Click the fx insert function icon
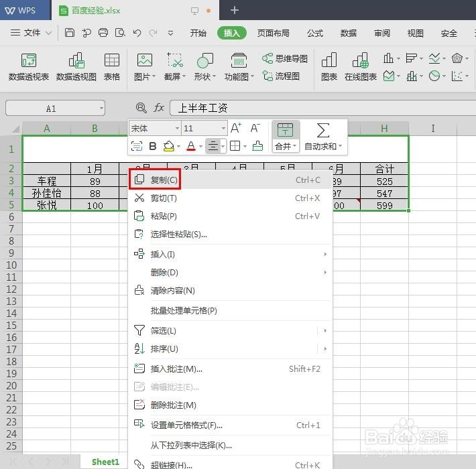 click(x=159, y=108)
